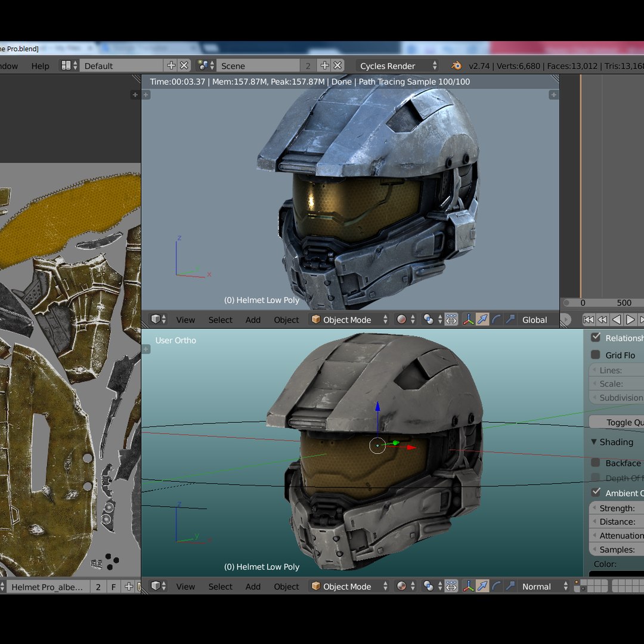644x644 pixels.
Task: Adjust Ambient Occlusion Distance field
Action: (x=617, y=522)
